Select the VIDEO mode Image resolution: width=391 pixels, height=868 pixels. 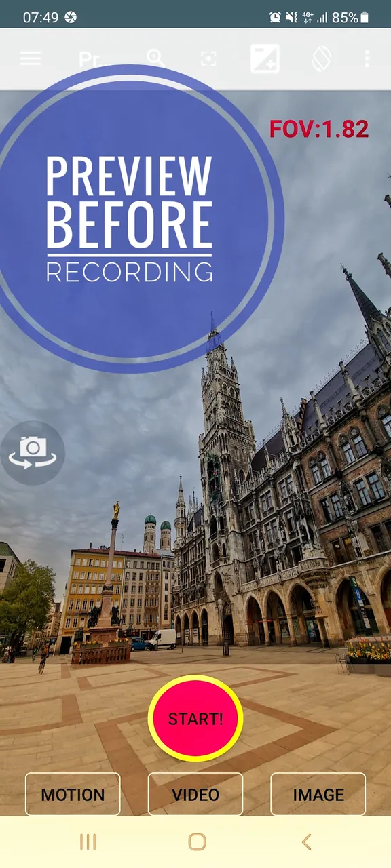point(195,794)
